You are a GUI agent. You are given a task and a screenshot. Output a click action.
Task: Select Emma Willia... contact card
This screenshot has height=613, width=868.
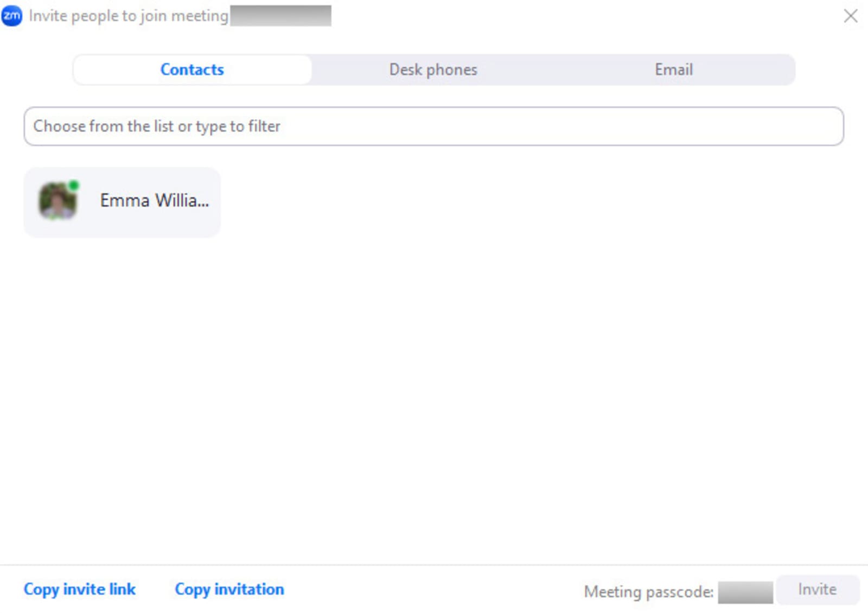tap(122, 202)
